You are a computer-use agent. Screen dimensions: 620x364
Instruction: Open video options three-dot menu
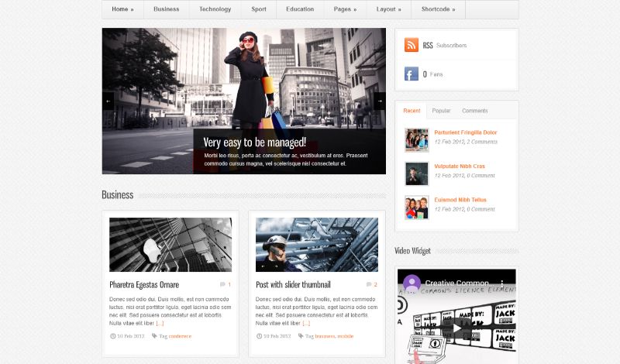[502, 283]
